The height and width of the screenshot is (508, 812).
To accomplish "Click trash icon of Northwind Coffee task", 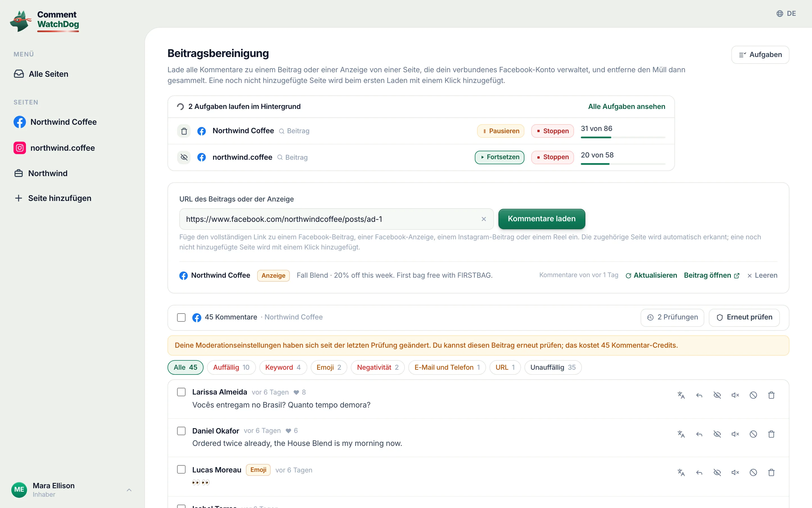I will click(x=184, y=131).
